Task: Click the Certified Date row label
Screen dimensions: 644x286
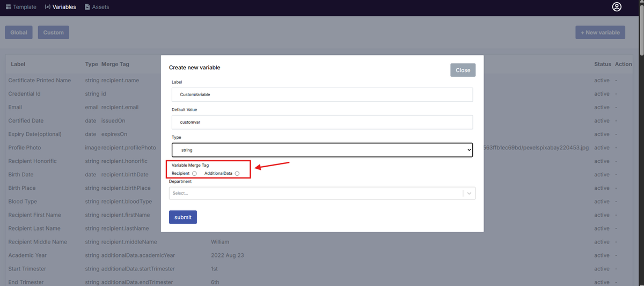Action: [26, 120]
